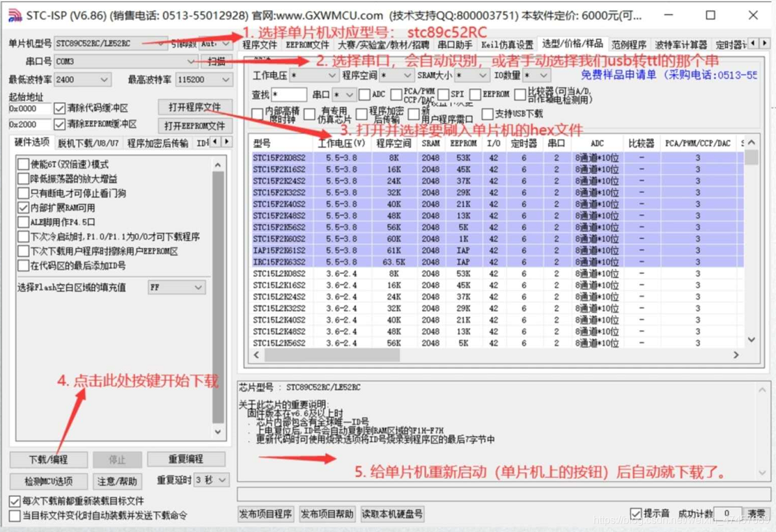Enable 6T double speed mode checkbox
This screenshot has width=776, height=532.
coord(23,164)
